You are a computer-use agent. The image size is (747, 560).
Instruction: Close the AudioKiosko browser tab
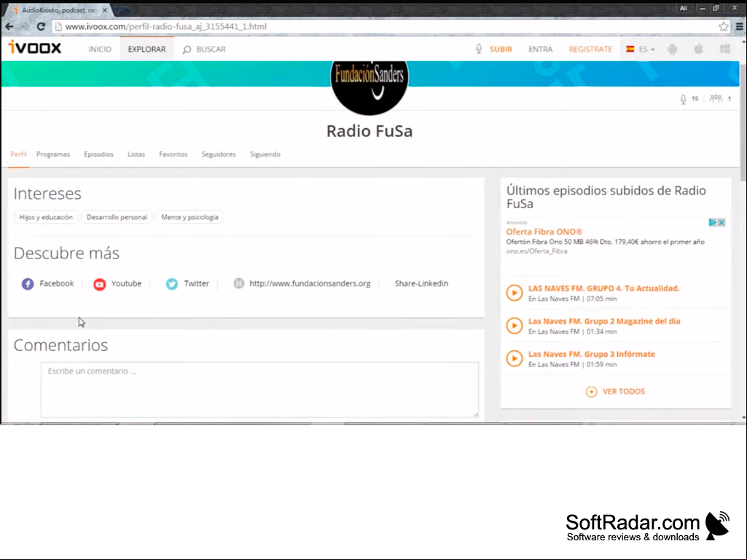click(x=105, y=10)
